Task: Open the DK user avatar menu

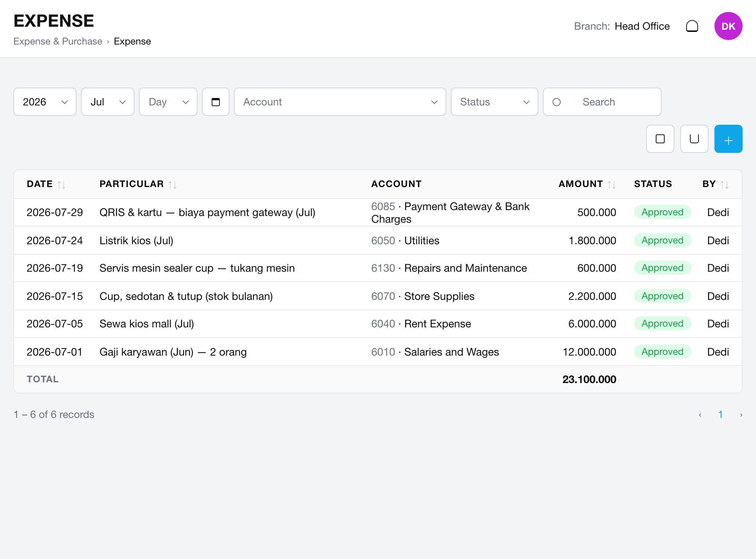Action: click(x=728, y=26)
